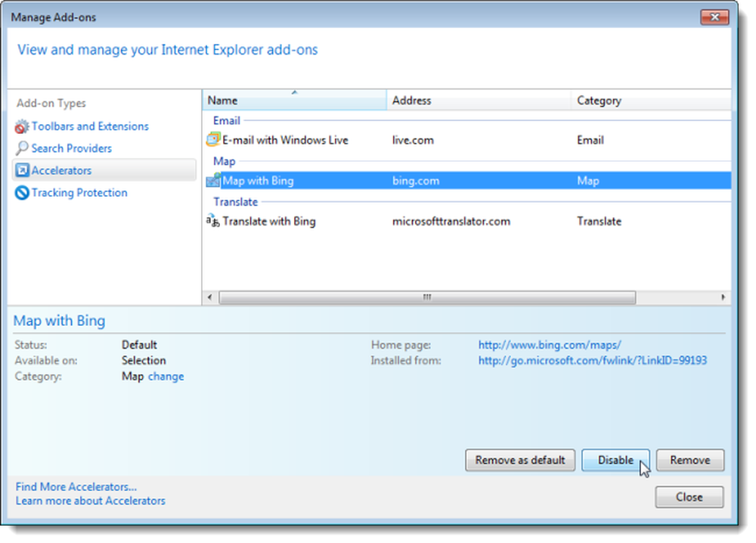Sort list by the Address column header
Viewport: 756px width, 543px height.
tap(479, 101)
